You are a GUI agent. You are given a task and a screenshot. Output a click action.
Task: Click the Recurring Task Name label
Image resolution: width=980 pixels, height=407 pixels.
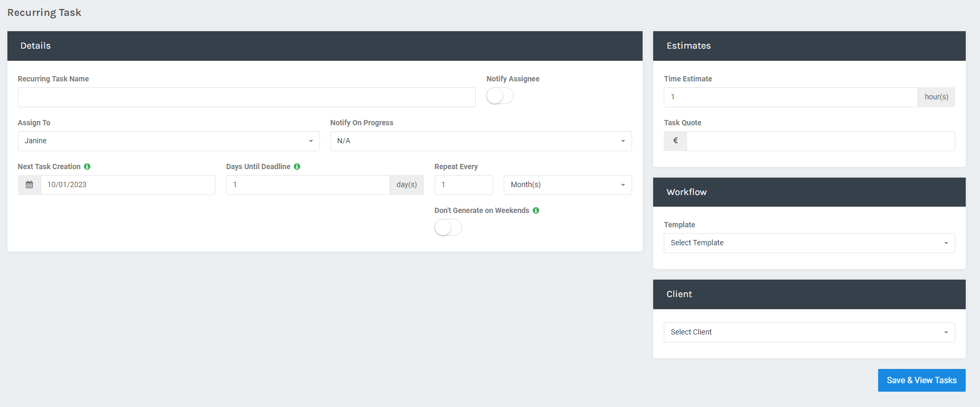53,79
